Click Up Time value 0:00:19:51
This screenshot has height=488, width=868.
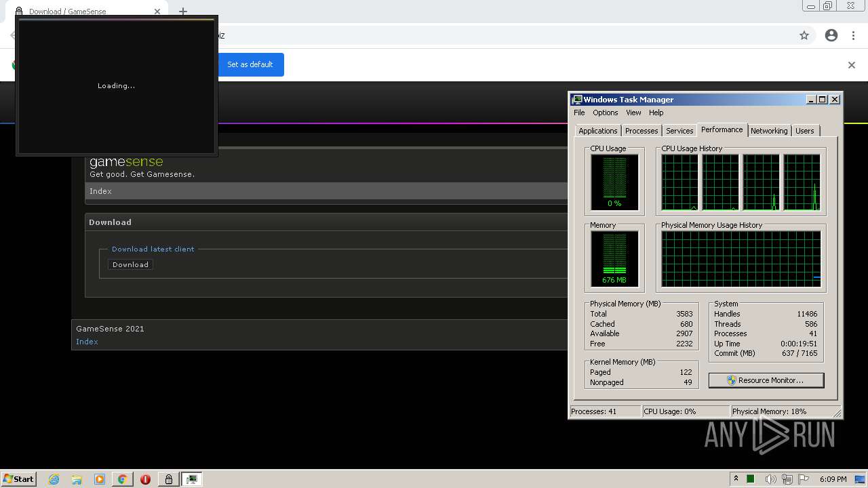pyautogui.click(x=799, y=344)
